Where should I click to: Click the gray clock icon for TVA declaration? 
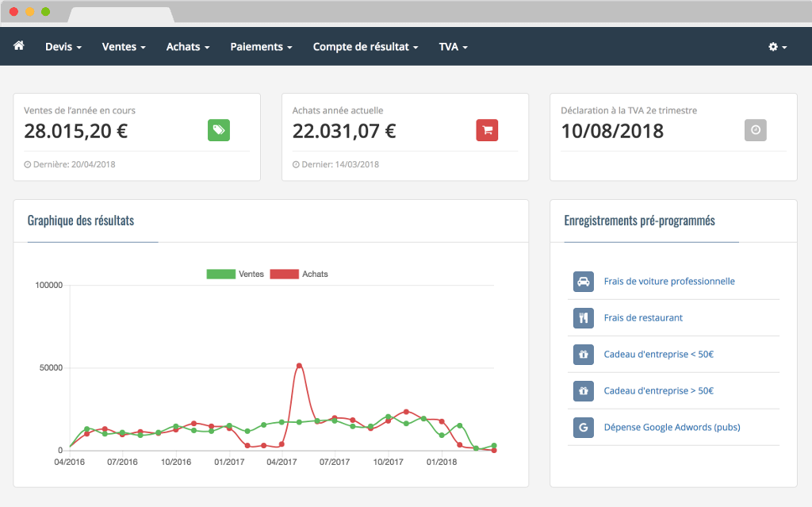click(756, 131)
